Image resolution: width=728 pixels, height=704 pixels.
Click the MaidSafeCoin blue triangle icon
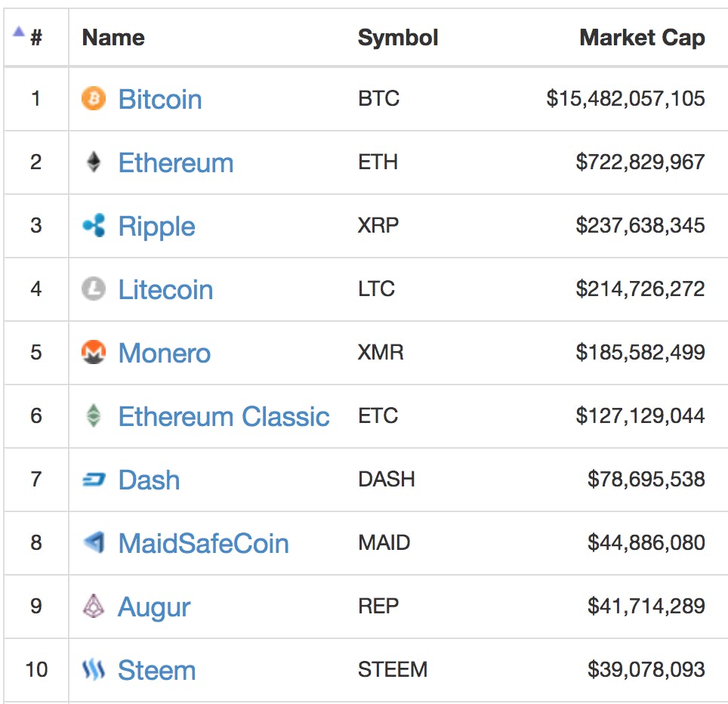coord(94,543)
